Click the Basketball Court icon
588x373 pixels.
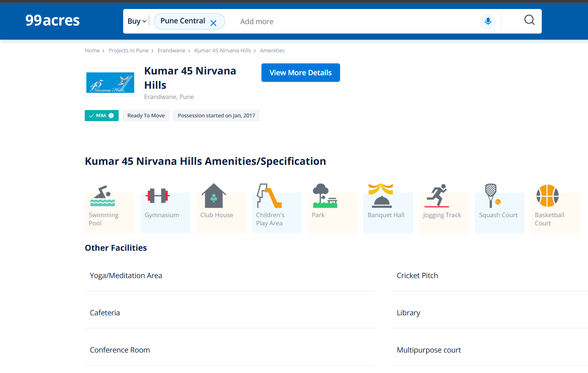click(547, 196)
